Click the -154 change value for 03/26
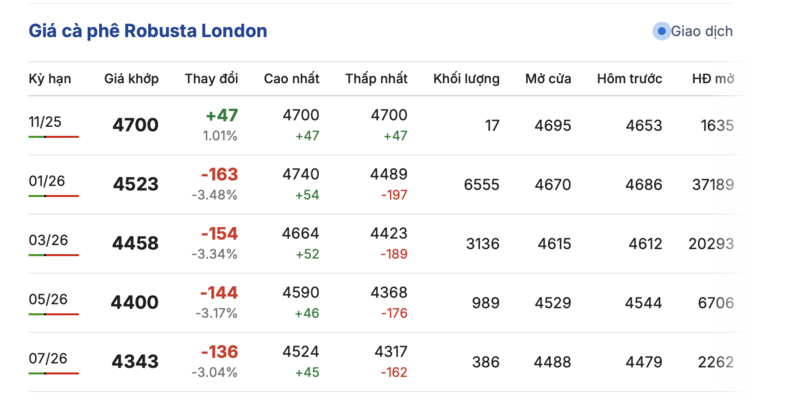 [x=219, y=233]
